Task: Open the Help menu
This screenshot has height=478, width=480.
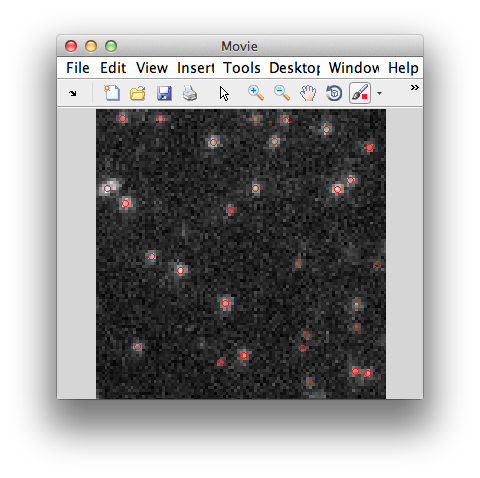Action: (403, 68)
